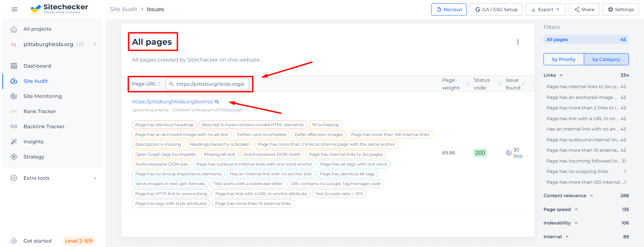
Task: Click the Get started diamond icon
Action: point(14,241)
